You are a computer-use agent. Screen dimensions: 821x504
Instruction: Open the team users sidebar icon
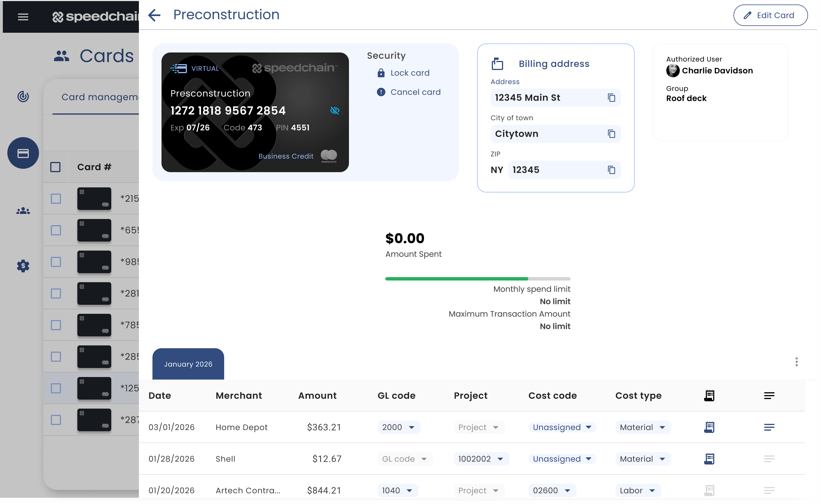[23, 211]
